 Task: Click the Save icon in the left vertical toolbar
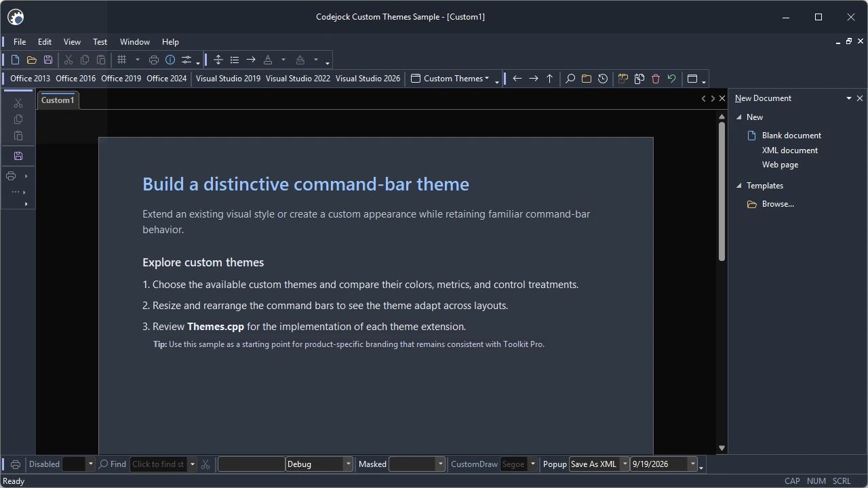[x=18, y=156]
